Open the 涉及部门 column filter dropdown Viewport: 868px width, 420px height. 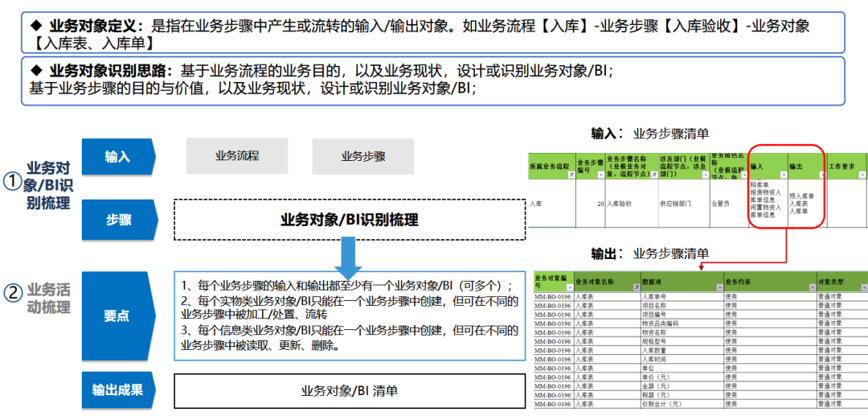click(x=705, y=175)
